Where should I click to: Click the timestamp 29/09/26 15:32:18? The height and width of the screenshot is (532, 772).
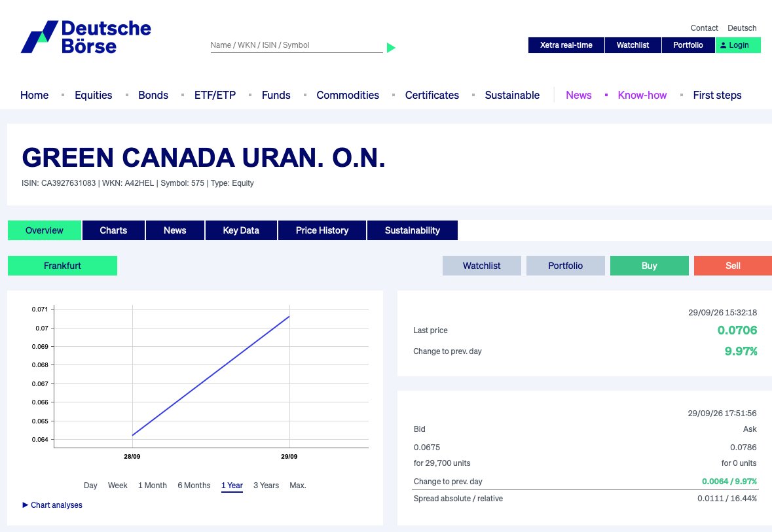click(x=722, y=313)
